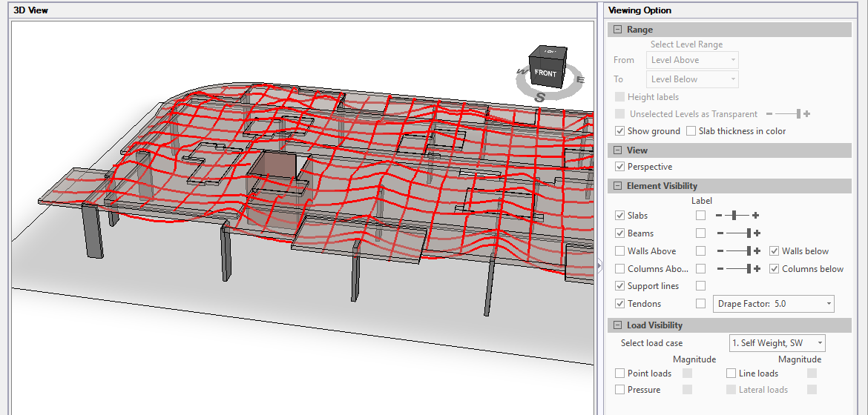This screenshot has height=415, width=868.
Task: Collapse the Element Visibility section
Action: click(617, 186)
